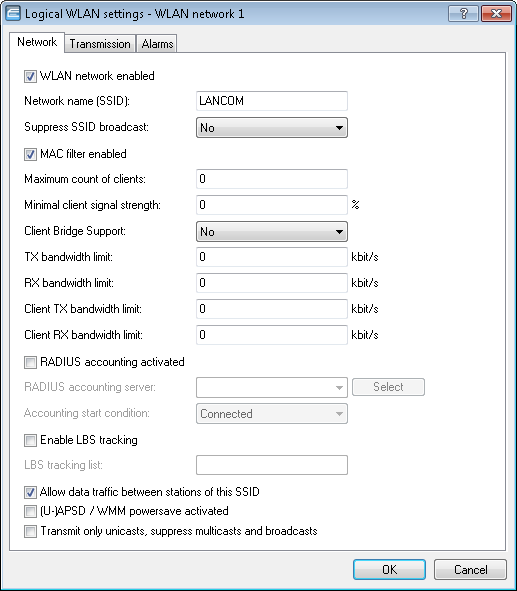Click the Network name (SSID) field
The image size is (517, 591).
point(272,101)
